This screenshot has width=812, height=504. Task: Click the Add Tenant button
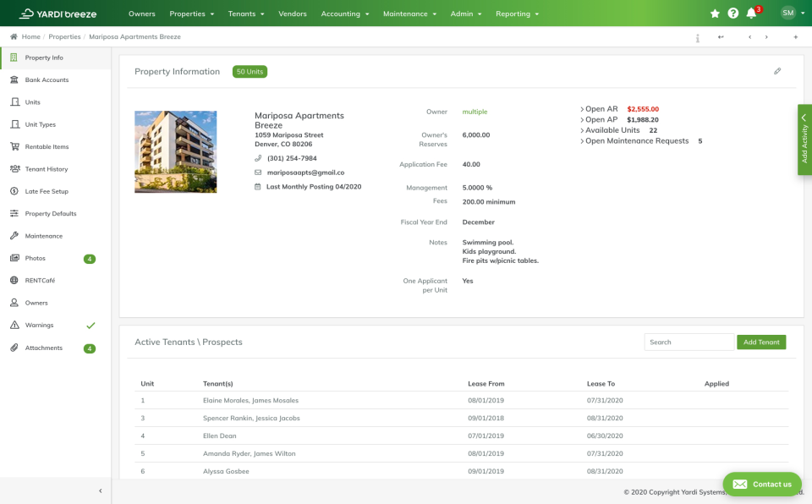761,342
